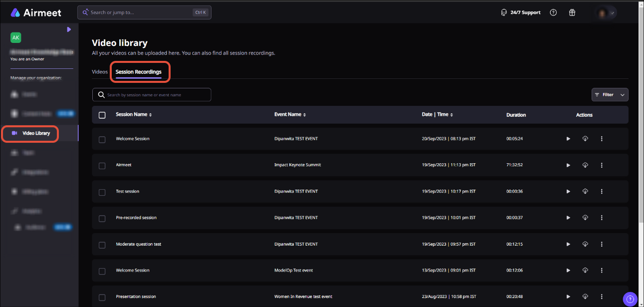The image size is (644, 307).
Task: Check the Airmeet session row checkbox
Action: point(102,166)
